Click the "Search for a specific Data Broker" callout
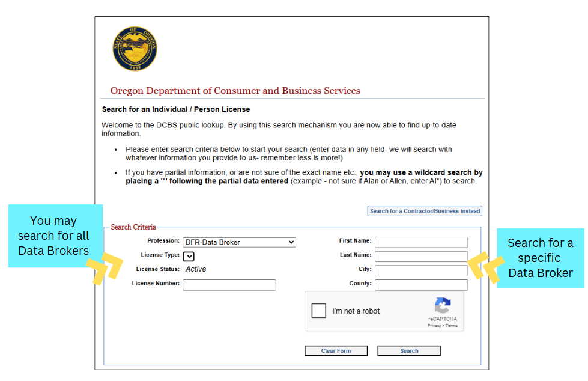The width and height of the screenshot is (588, 381). coord(540,258)
